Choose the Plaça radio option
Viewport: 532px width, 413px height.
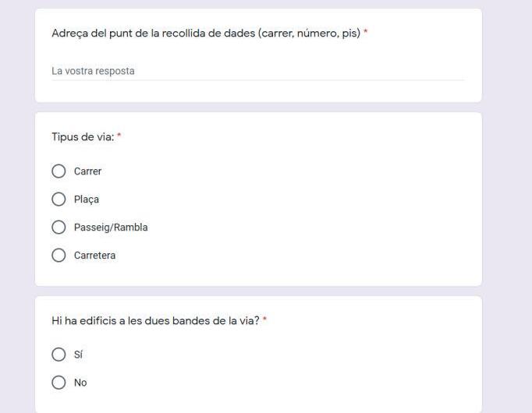coord(59,199)
